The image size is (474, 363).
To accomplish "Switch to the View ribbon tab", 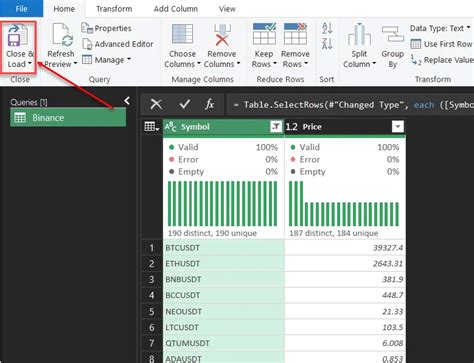I will coord(227,9).
